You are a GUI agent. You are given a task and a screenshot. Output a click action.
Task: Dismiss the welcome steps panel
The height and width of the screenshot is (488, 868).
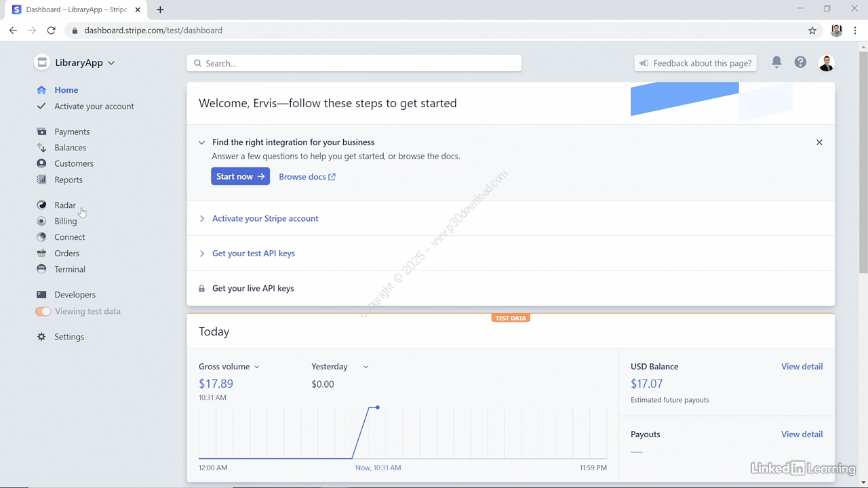click(819, 142)
